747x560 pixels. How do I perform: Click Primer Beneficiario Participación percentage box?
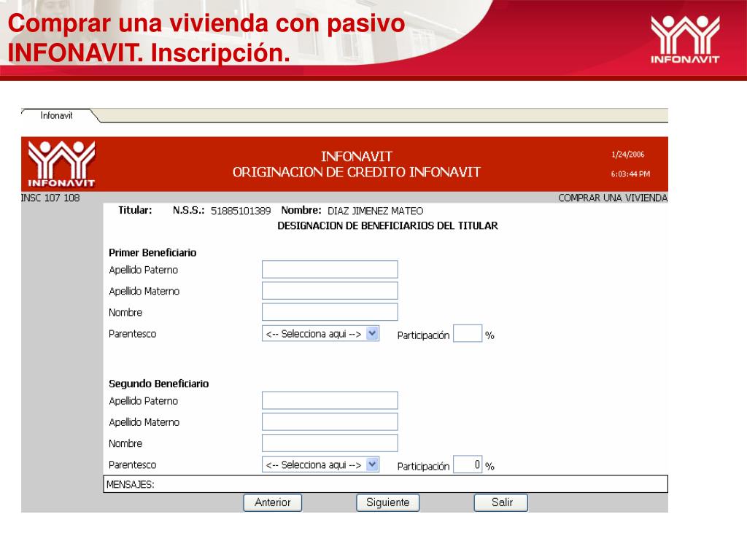coord(468,334)
